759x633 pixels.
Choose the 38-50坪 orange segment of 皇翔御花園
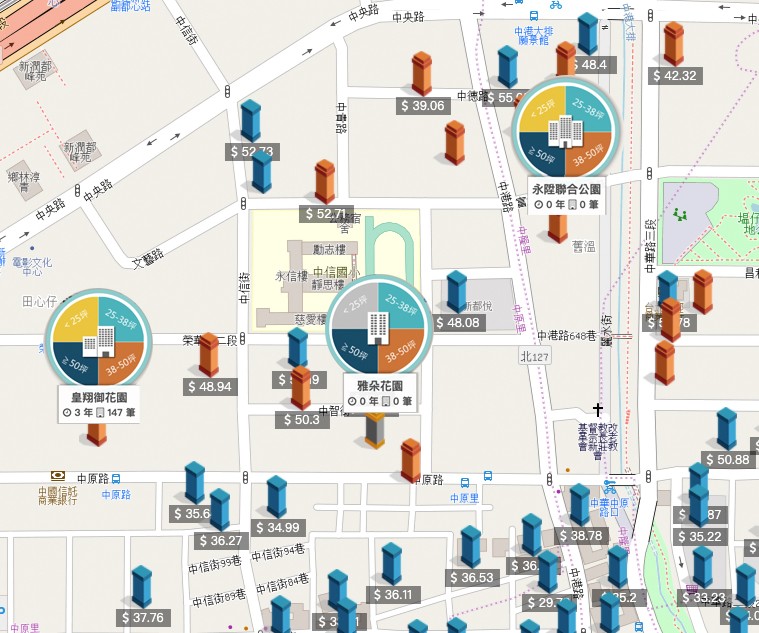pos(121,363)
